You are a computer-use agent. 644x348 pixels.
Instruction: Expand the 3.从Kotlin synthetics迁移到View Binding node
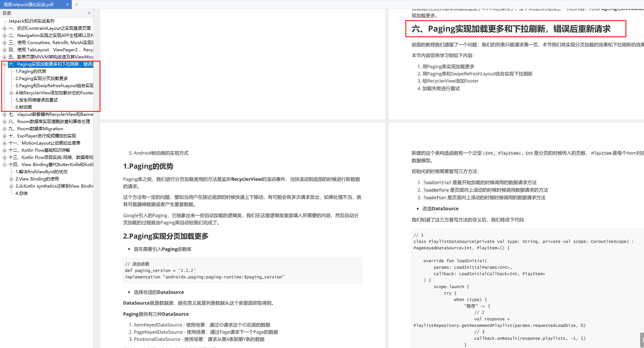(x=12, y=186)
